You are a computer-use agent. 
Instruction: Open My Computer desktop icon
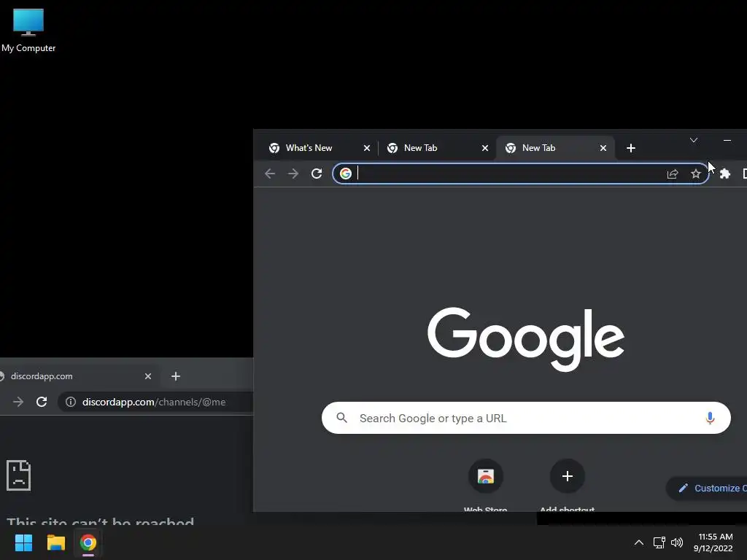[x=28, y=31]
